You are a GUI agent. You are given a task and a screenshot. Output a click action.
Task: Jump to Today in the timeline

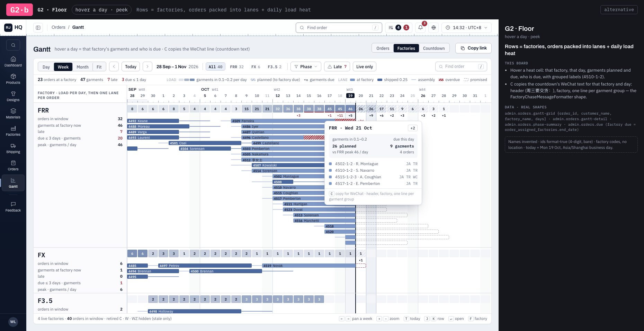[x=131, y=67]
